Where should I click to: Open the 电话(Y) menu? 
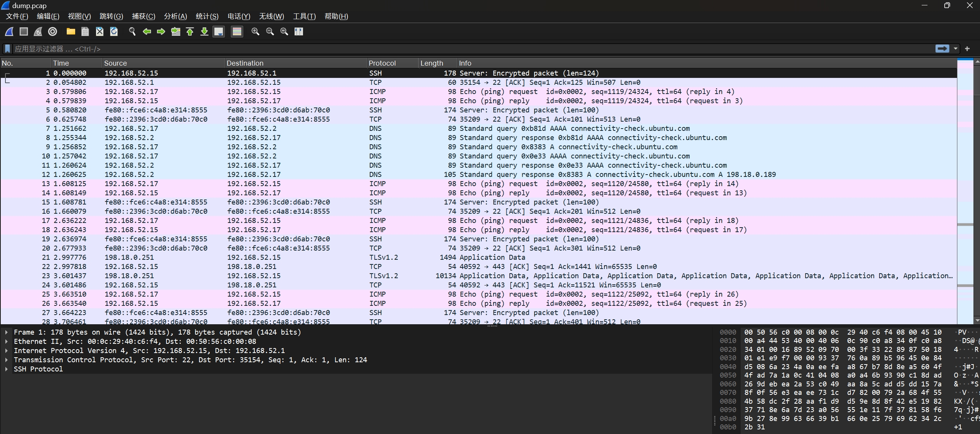pos(239,16)
